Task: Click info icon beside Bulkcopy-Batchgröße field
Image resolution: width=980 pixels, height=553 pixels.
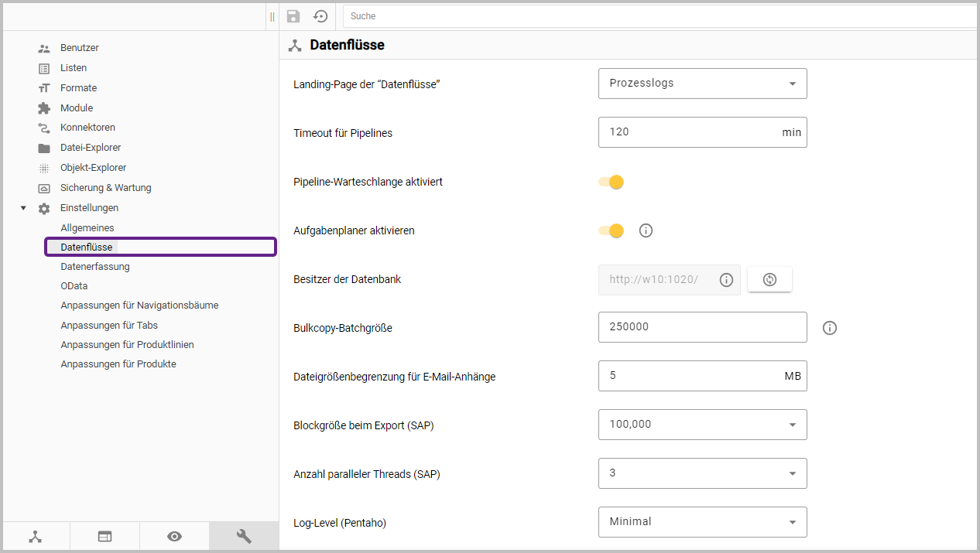Action: 830,328
